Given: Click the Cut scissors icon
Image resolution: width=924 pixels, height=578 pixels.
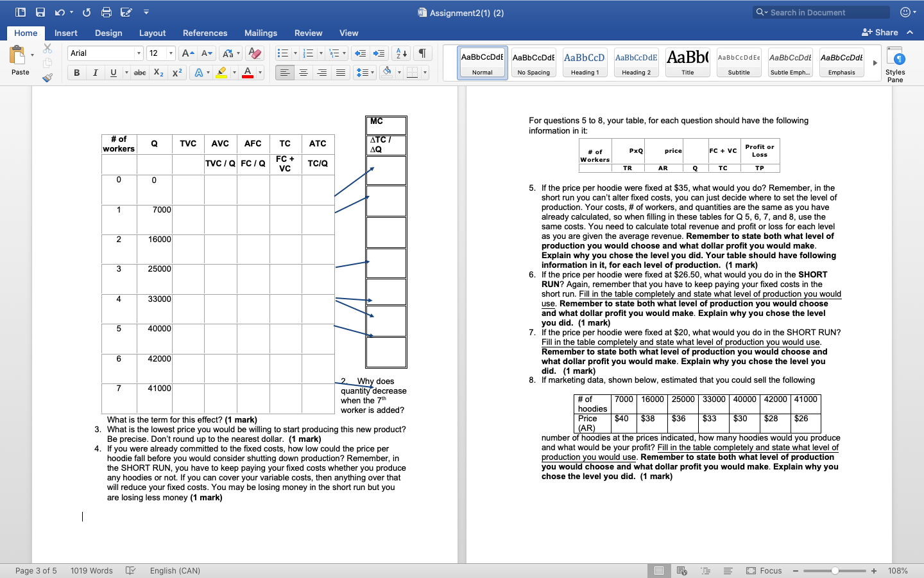Looking at the screenshot, I should pyautogui.click(x=47, y=48).
